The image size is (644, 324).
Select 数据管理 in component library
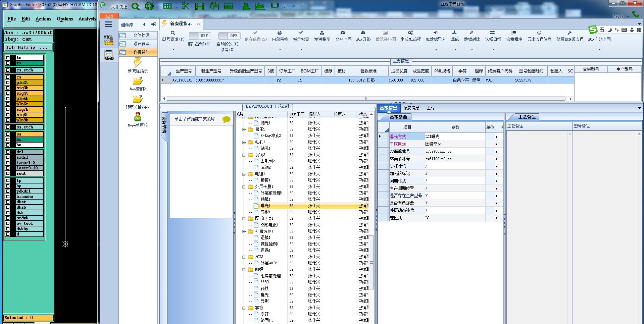(138, 52)
